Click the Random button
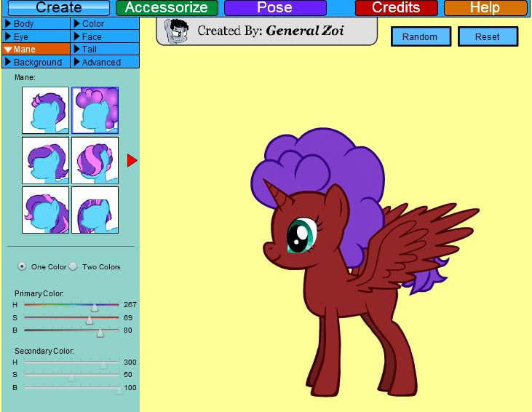 (421, 36)
